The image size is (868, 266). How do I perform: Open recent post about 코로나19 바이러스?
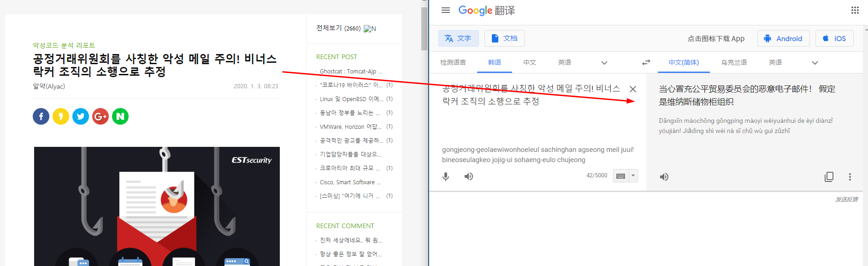[x=351, y=85]
